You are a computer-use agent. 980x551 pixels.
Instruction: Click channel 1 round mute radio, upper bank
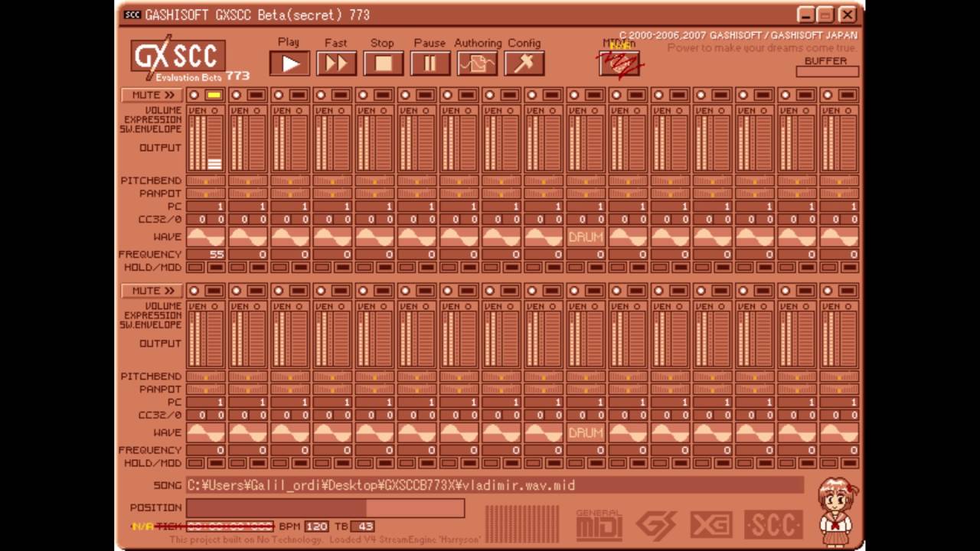coord(194,95)
